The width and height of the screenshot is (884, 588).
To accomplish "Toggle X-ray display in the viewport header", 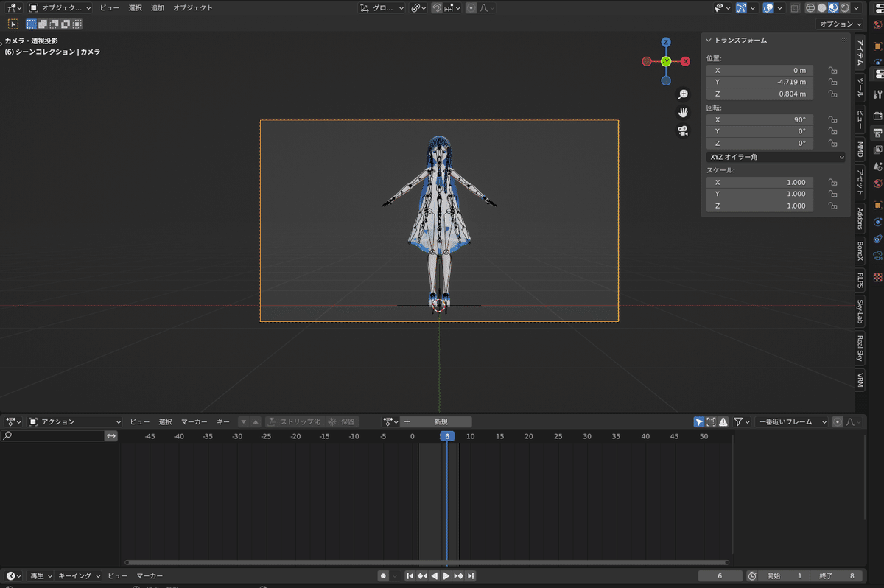I will click(x=794, y=8).
